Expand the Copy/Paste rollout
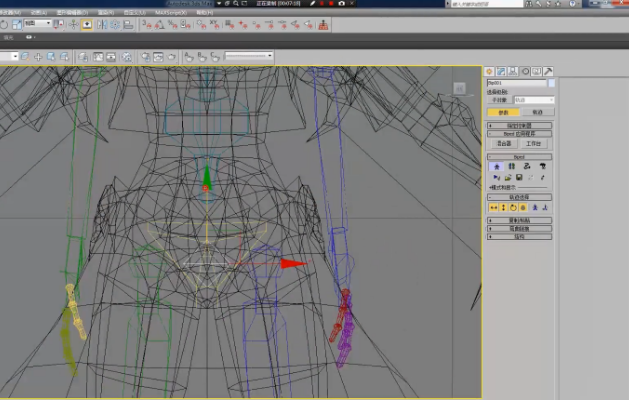Viewport: 629px width, 400px height. [520, 220]
